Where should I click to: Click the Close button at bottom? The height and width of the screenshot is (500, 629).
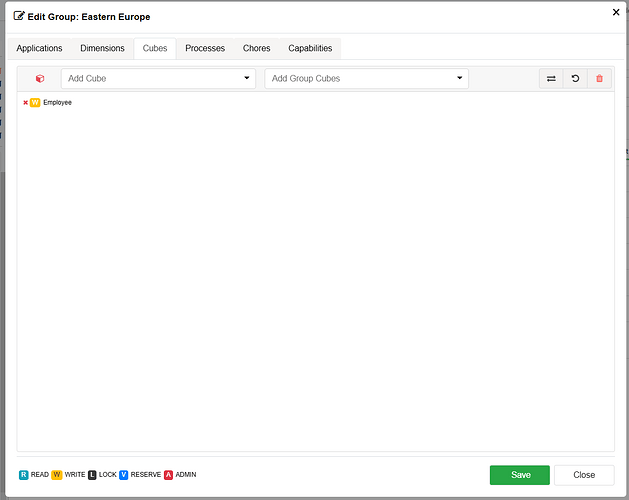[584, 475]
